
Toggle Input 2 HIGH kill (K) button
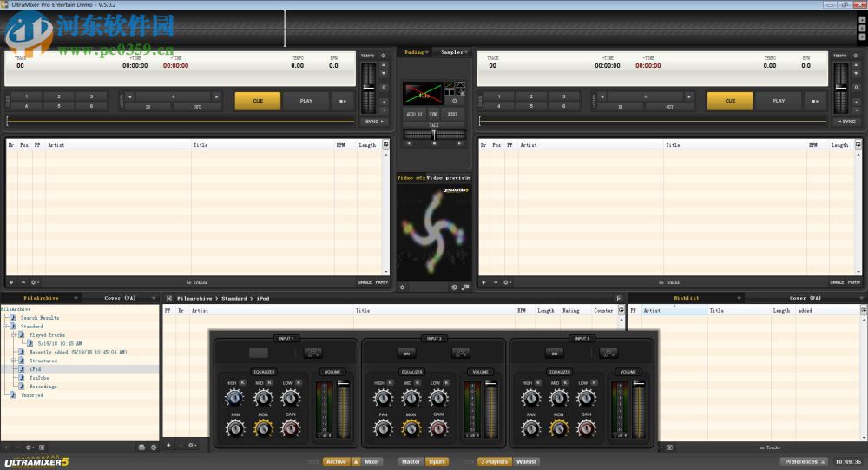(391, 382)
